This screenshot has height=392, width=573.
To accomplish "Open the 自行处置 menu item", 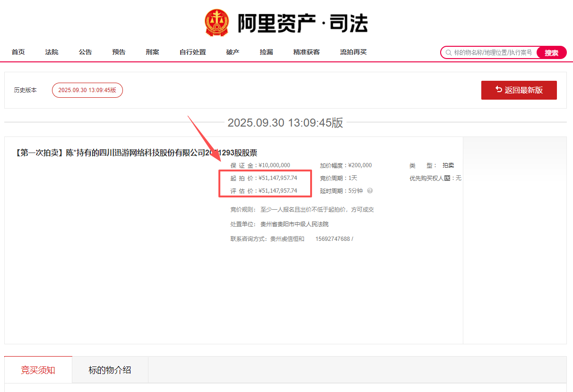I will (193, 52).
